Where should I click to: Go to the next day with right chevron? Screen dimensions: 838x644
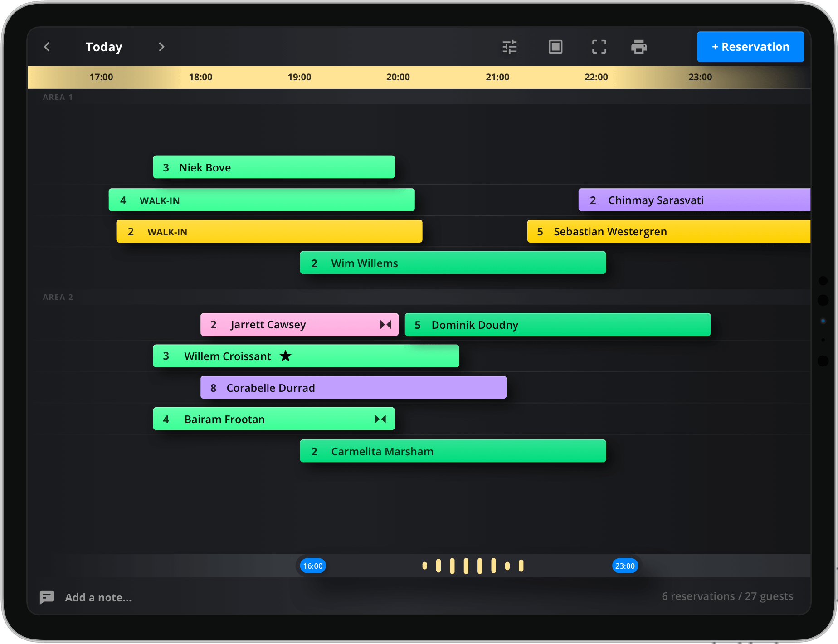coord(161,47)
